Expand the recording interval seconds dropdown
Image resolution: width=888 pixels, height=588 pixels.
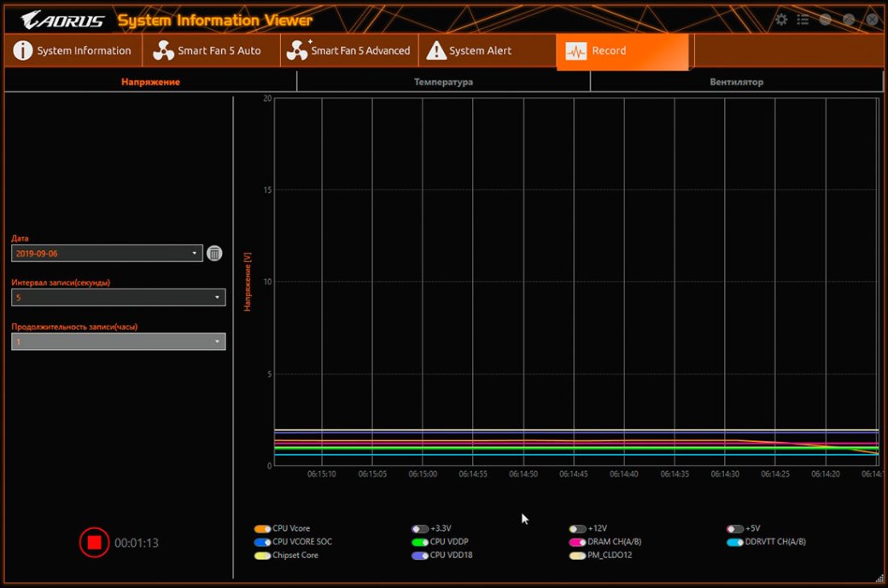point(119,297)
